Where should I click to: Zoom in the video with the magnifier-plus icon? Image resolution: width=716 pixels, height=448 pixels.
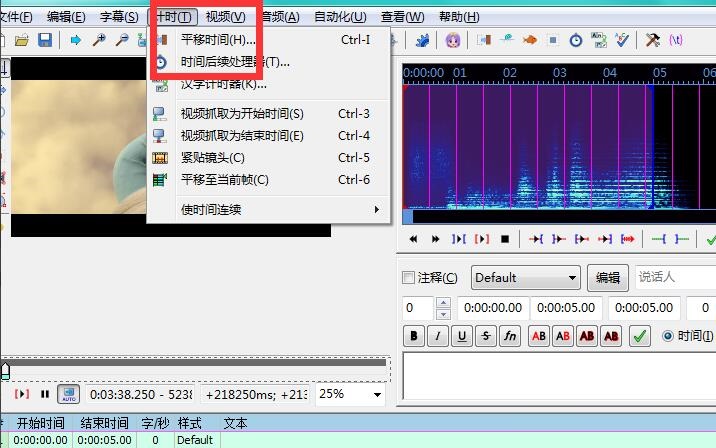tap(99, 40)
